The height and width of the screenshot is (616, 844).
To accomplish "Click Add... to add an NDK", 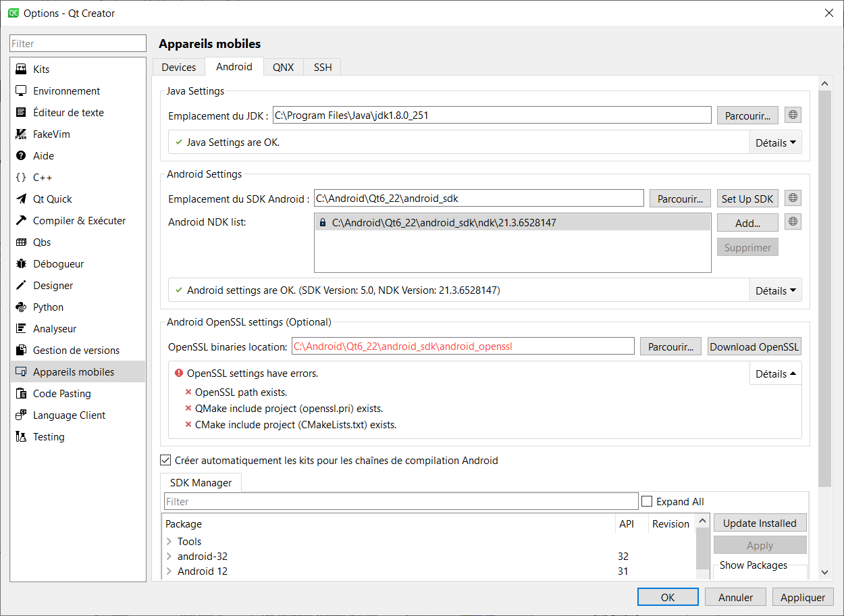I will [x=747, y=223].
